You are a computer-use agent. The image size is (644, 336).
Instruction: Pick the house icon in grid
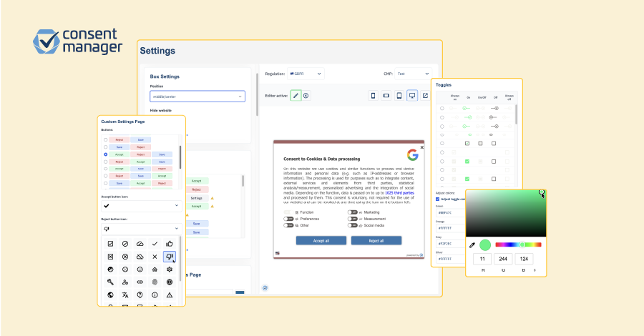tap(155, 270)
